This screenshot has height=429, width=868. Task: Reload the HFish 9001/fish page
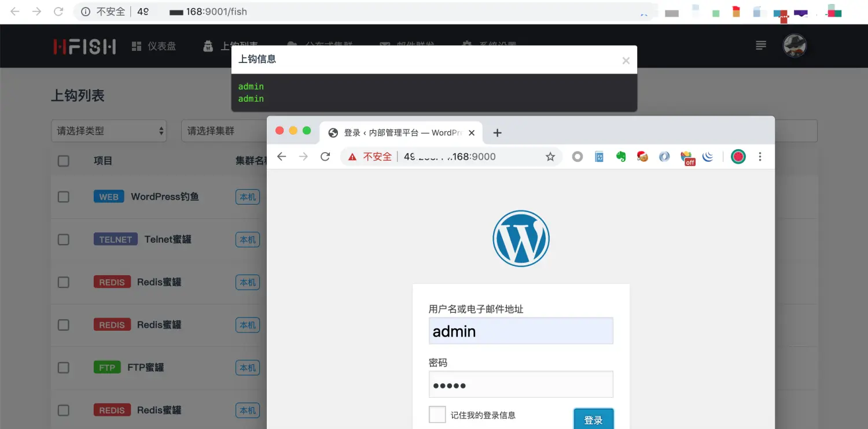click(x=58, y=12)
